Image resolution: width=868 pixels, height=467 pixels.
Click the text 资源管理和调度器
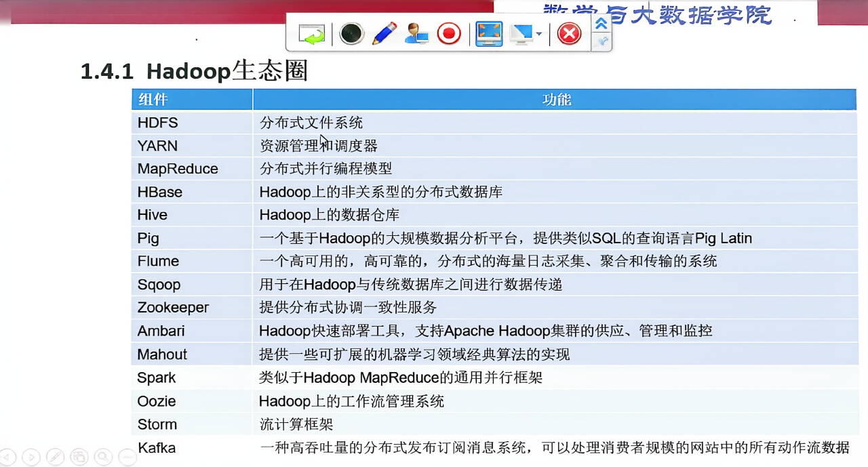click(x=319, y=146)
